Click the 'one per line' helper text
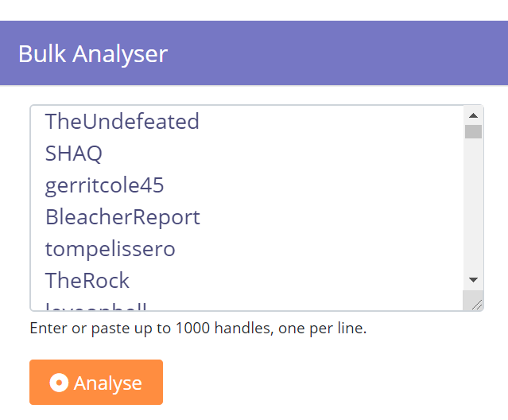The image size is (508, 420). pyautogui.click(x=322, y=328)
